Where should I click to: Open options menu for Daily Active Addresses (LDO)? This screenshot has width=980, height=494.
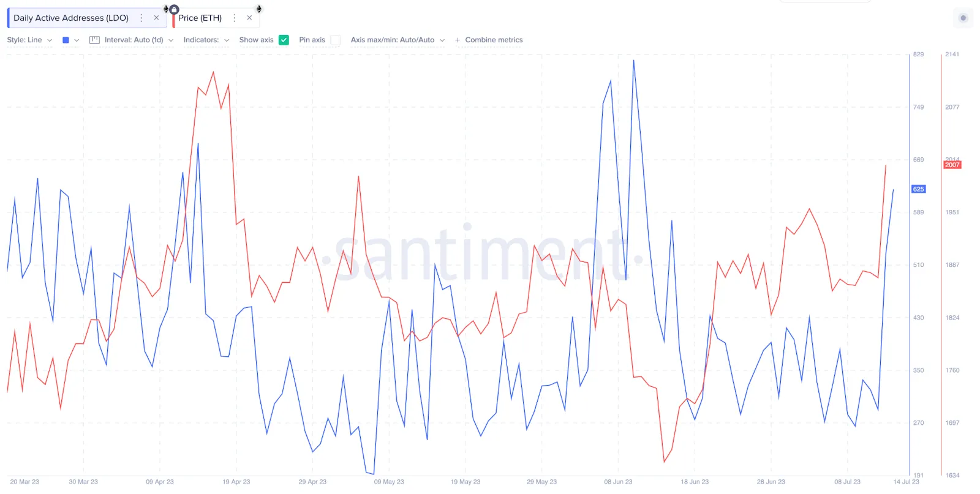click(141, 18)
